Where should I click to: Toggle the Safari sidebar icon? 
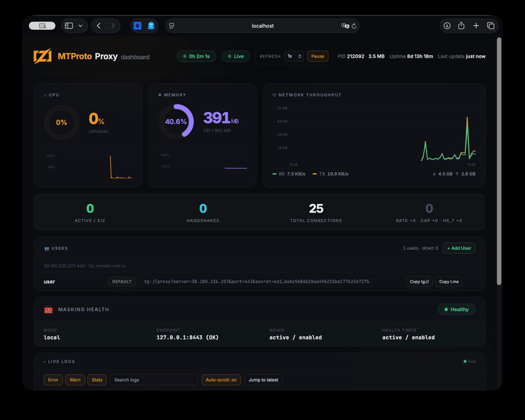[x=69, y=26]
